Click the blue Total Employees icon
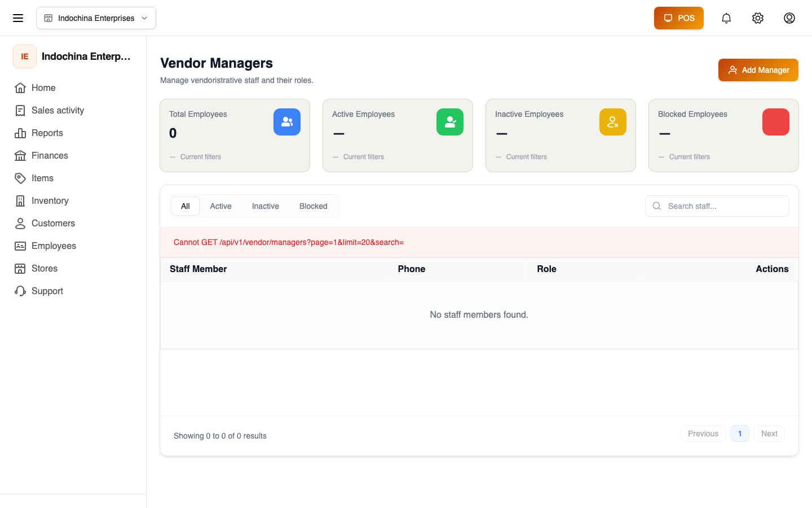The image size is (812, 508). pos(287,122)
